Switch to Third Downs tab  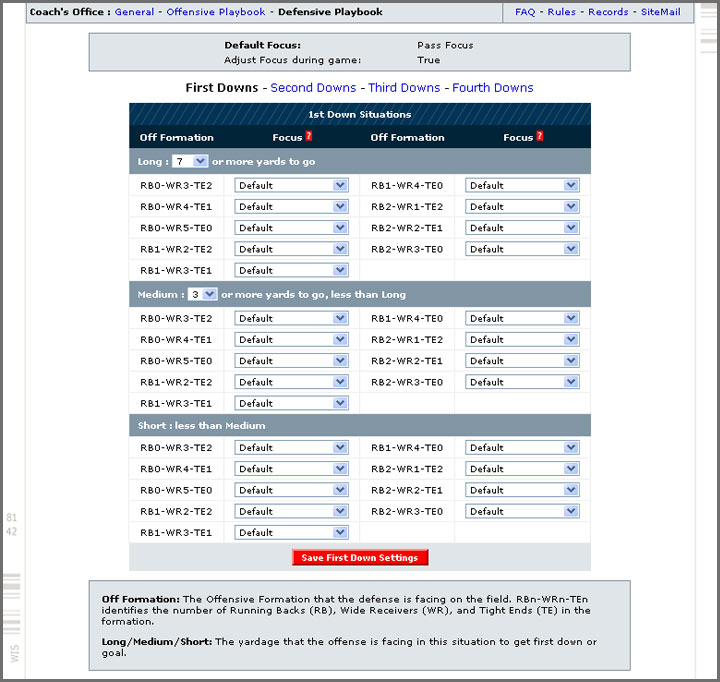[404, 88]
